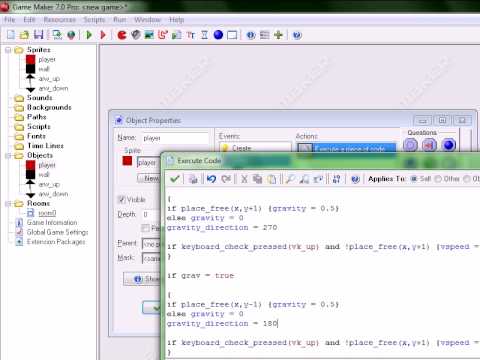Select the Execute a piece of code action
Image resolution: width=480 pixels, height=360 pixels.
[x=346, y=148]
